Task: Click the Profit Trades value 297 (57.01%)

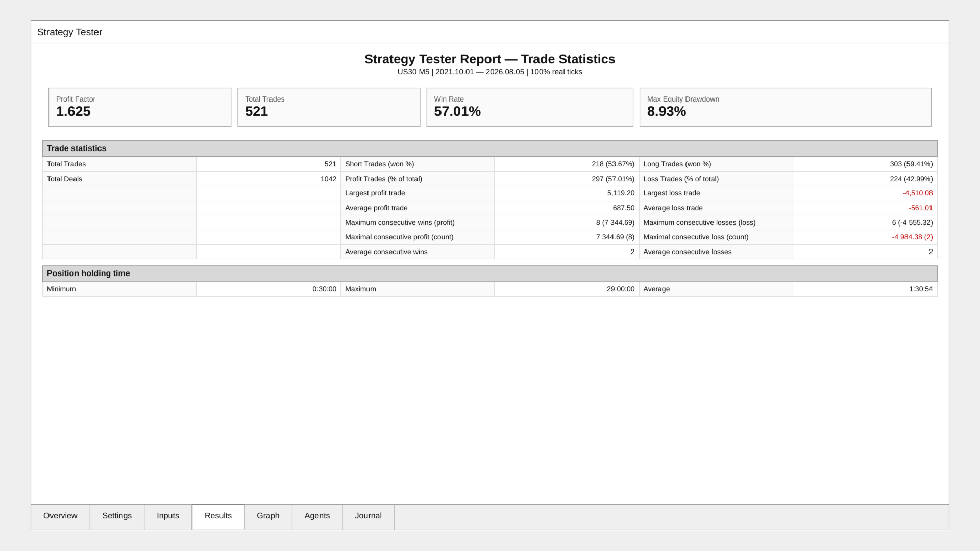Action: coord(613,179)
